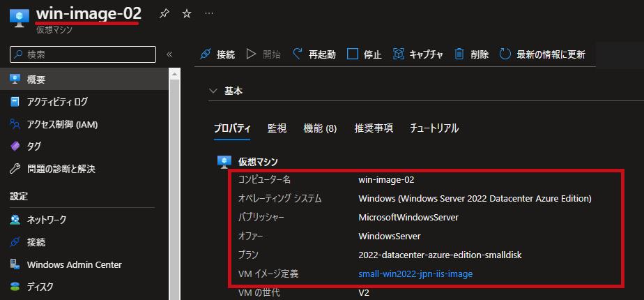
Task: Pin win-image-02 to dashboard
Action: point(164,14)
